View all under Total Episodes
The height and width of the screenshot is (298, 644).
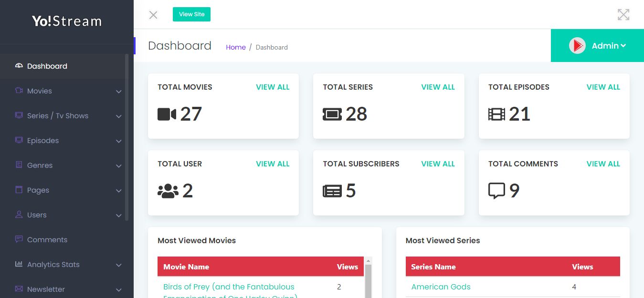coord(603,87)
